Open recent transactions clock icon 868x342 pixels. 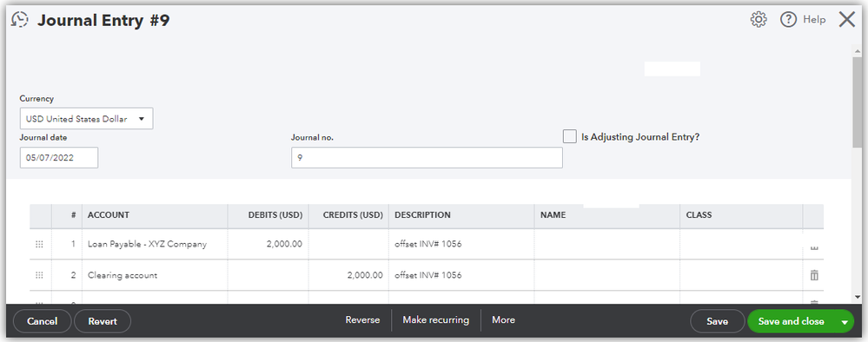pos(20,20)
